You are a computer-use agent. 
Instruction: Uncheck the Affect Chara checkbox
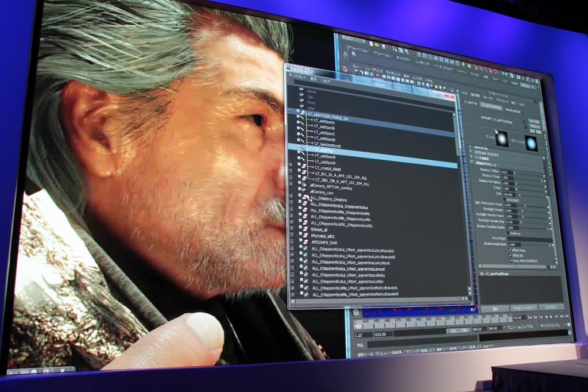coord(510,249)
